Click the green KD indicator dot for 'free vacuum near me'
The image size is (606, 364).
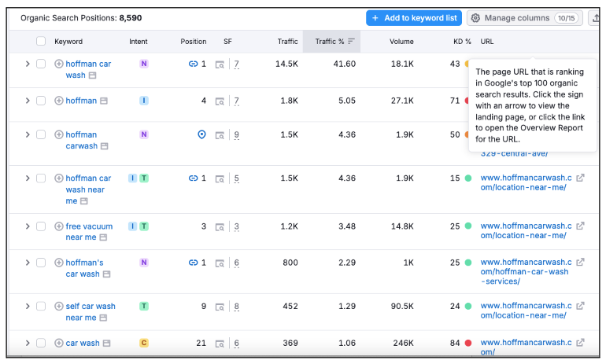(x=468, y=226)
